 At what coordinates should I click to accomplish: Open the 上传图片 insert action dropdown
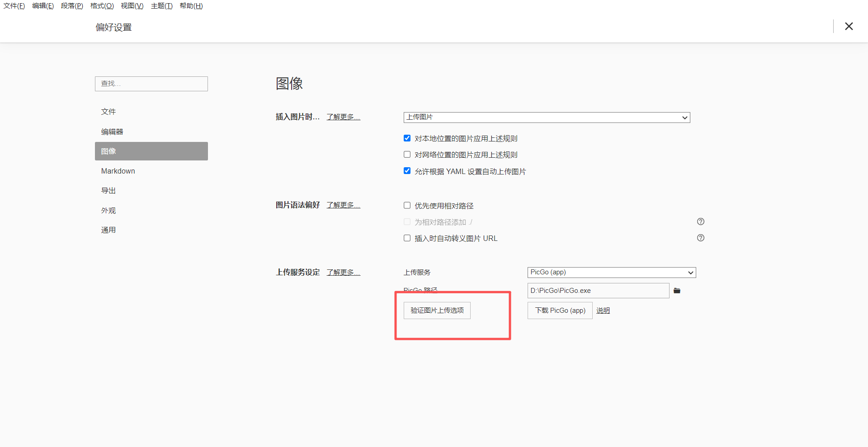pyautogui.click(x=546, y=118)
